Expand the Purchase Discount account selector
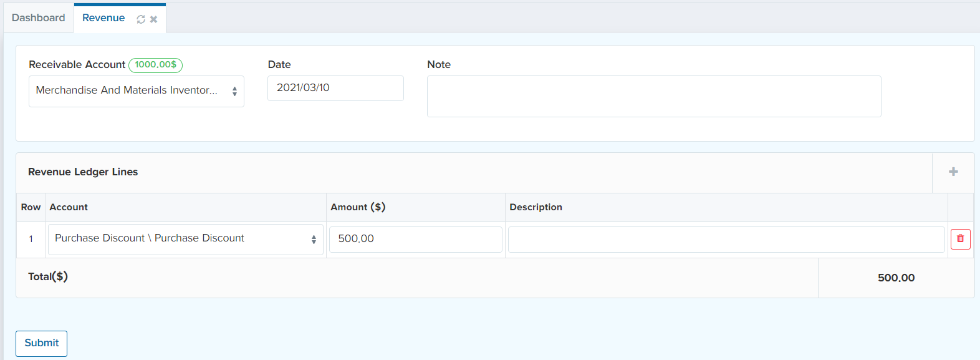The image size is (980, 360). click(x=185, y=239)
